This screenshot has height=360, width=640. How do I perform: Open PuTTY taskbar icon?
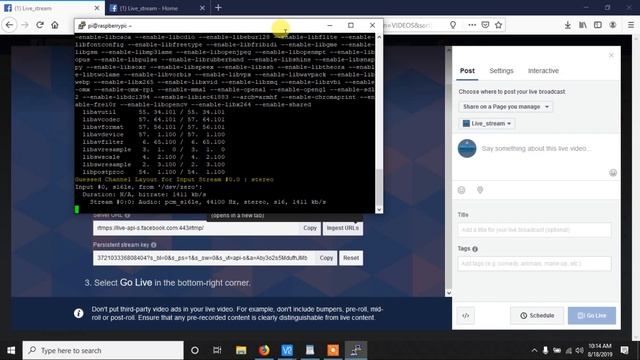[356, 350]
